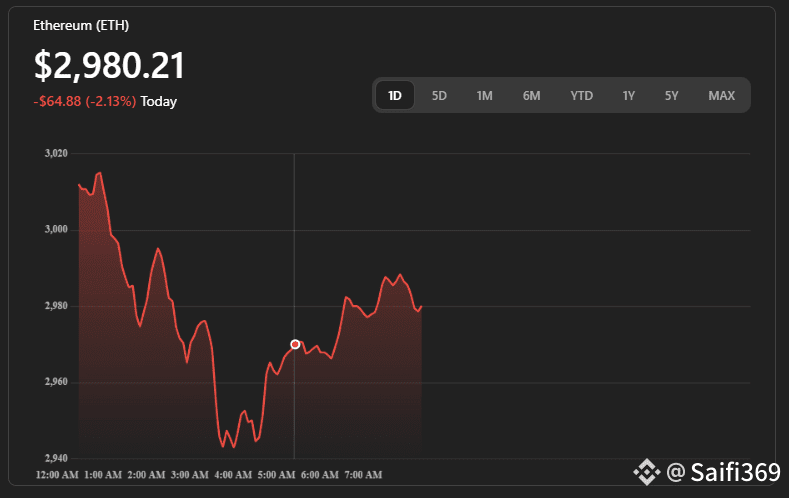This screenshot has width=789, height=498.
Task: Click the 4:00 AM time label
Action: pyautogui.click(x=233, y=475)
